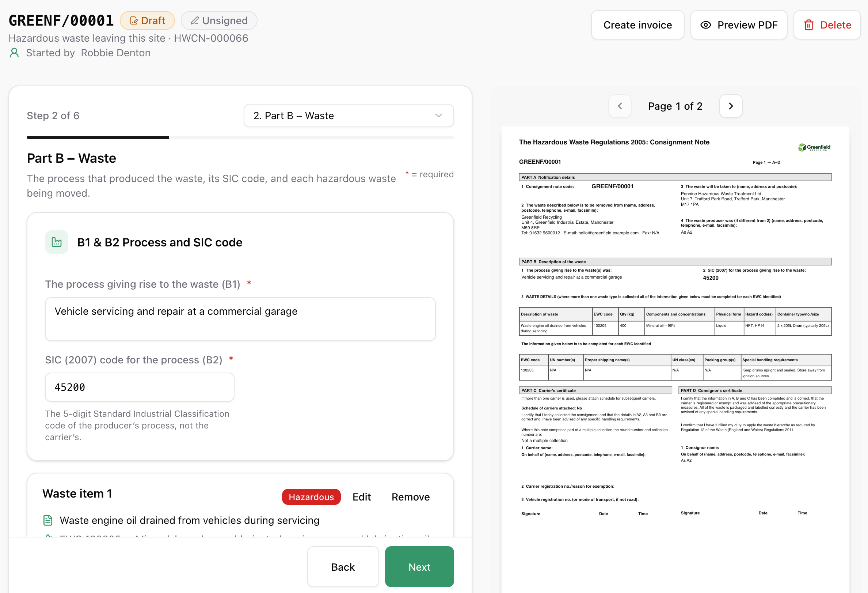Click the eye icon in Preview PDF

click(x=705, y=25)
